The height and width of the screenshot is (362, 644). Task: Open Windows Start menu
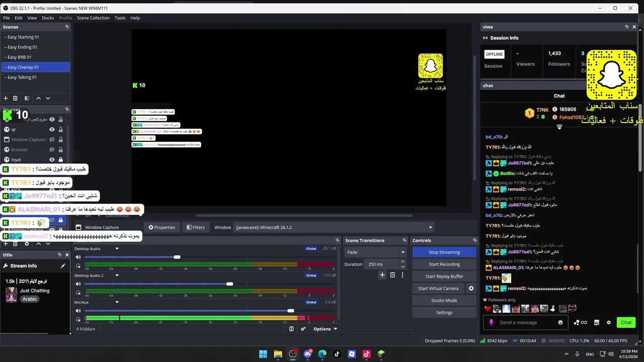pos(263,354)
